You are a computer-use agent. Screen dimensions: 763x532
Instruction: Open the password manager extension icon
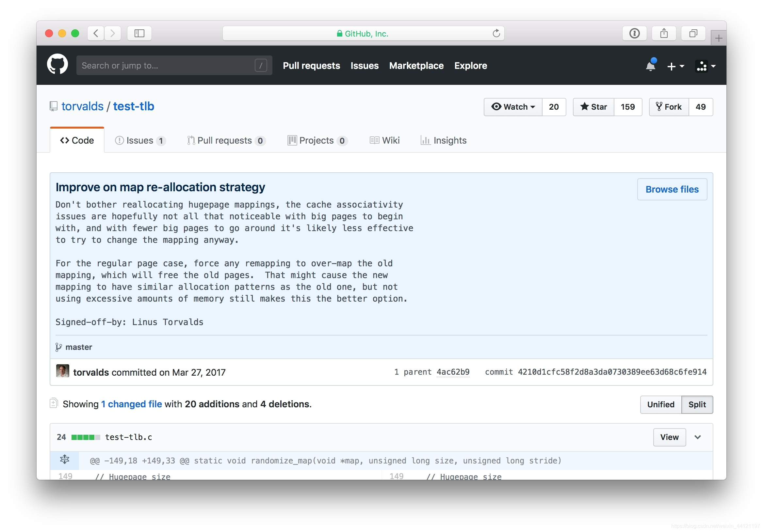coord(634,33)
